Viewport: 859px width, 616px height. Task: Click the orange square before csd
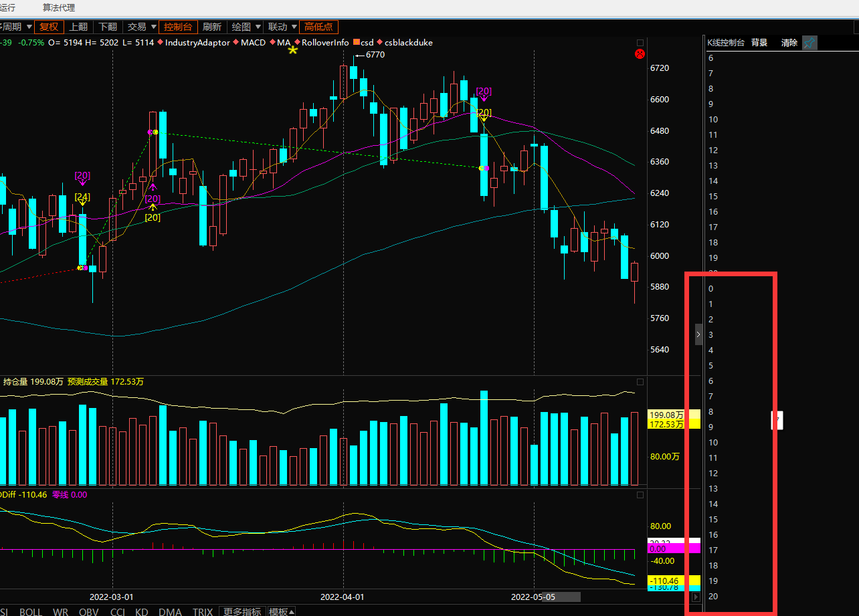point(357,43)
